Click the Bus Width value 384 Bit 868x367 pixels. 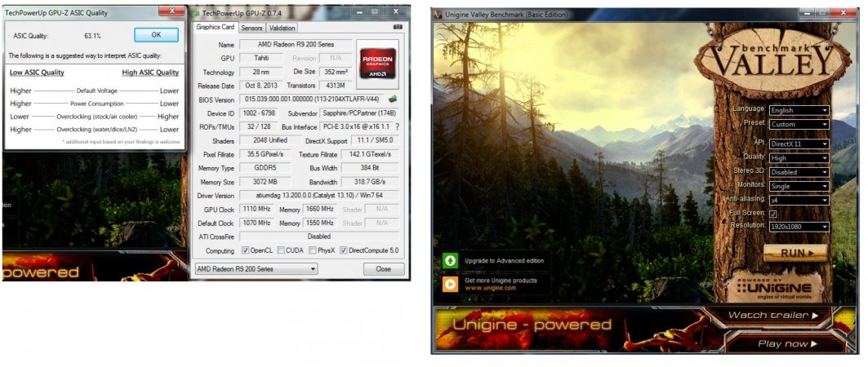(x=371, y=168)
